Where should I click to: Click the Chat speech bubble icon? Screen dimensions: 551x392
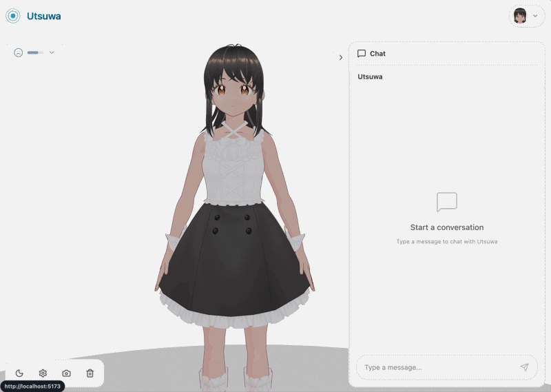point(361,54)
